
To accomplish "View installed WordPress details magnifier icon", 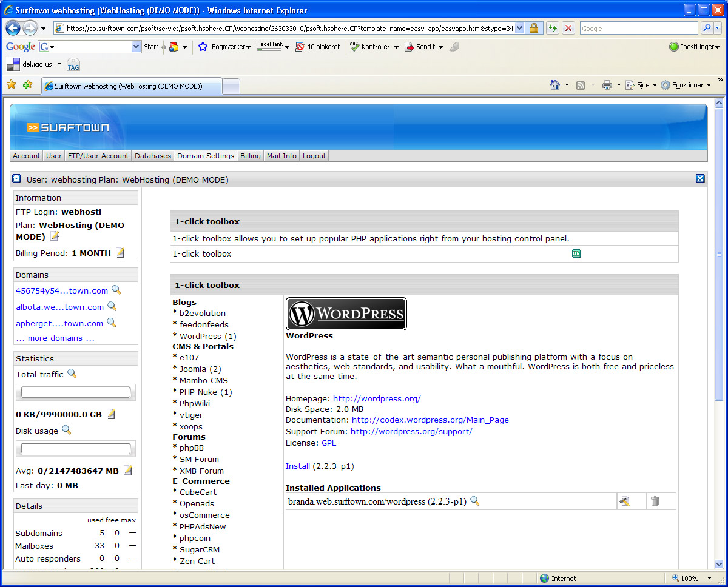I will point(475,501).
